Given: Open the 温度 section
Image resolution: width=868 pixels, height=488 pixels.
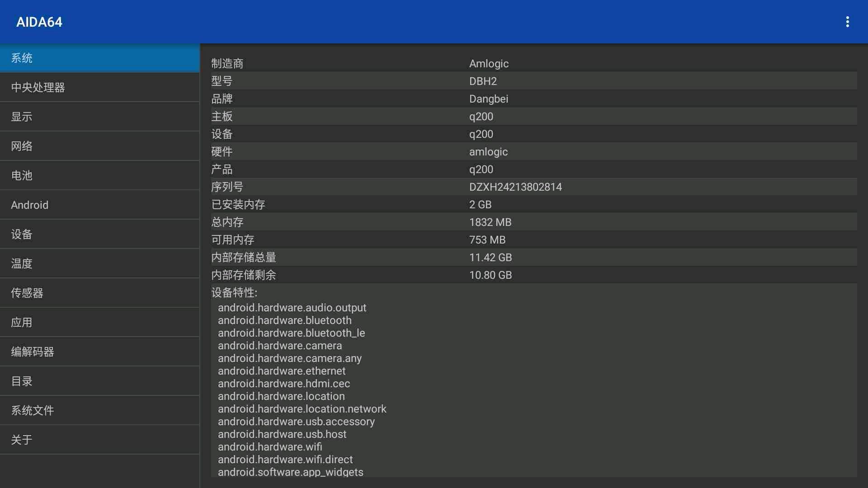Looking at the screenshot, I should (x=99, y=263).
